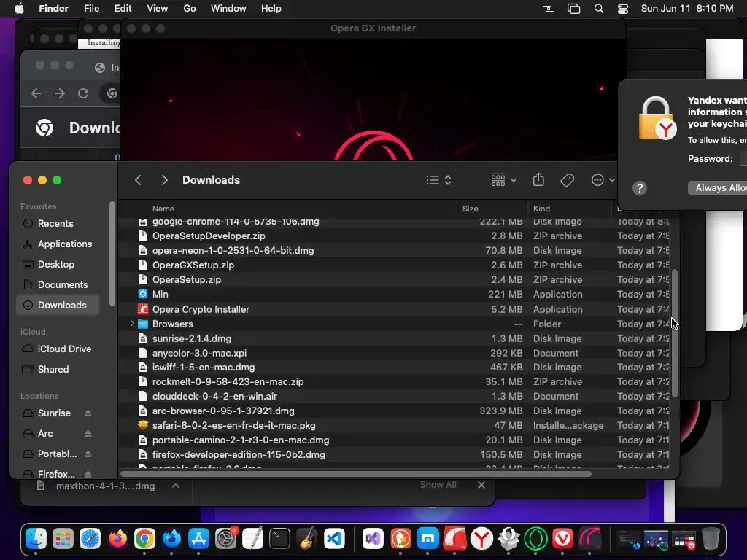747x560 pixels.
Task: Open the green Opera ring Dock icon
Action: click(536, 539)
